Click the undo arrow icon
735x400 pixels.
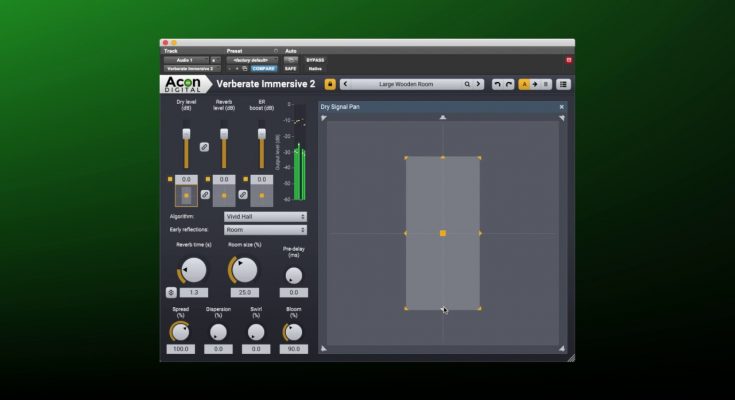click(x=497, y=84)
